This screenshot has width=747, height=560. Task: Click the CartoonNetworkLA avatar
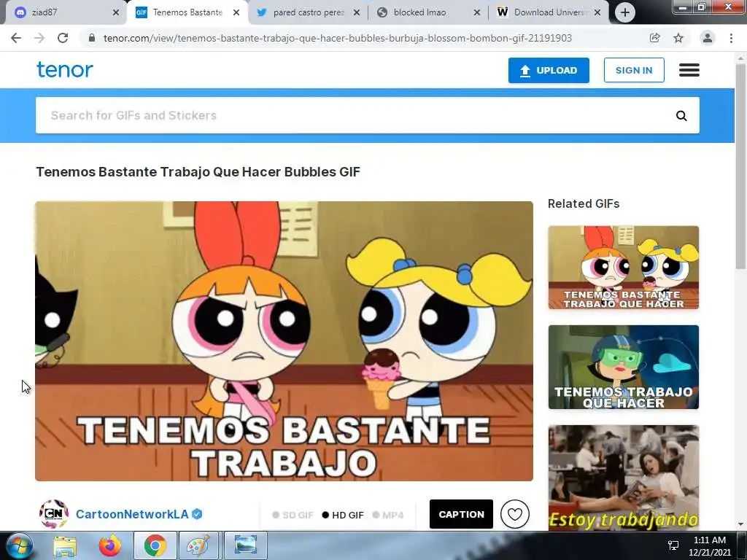pos(54,514)
